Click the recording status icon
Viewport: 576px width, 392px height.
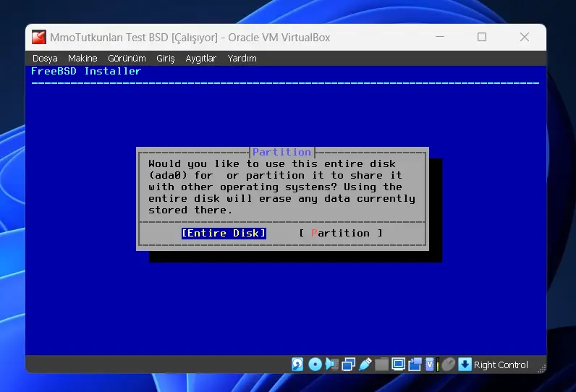[415, 365]
